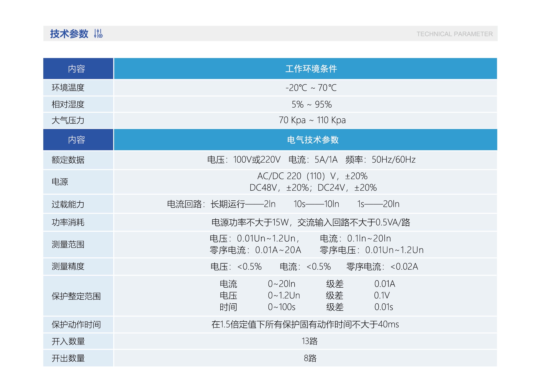The height and width of the screenshot is (392, 536).
Task: Click the first 内容 header cell
Action: pos(76,69)
